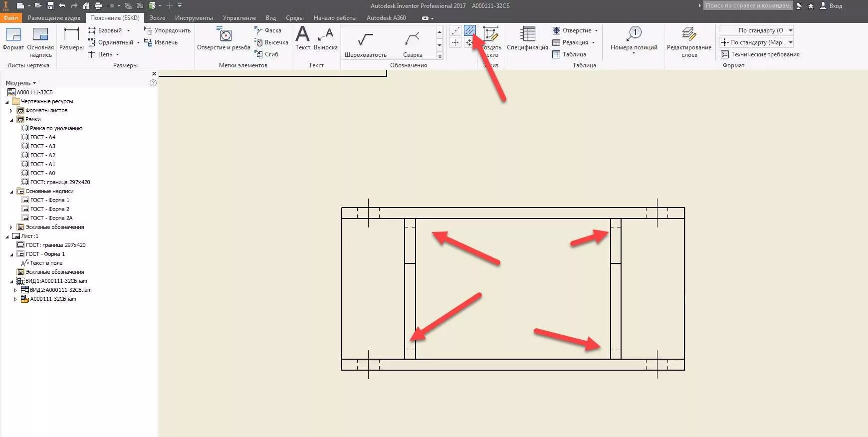The height and width of the screenshot is (437, 868).
Task: Open the По стандарту (О layer combo box
Action: click(x=756, y=30)
